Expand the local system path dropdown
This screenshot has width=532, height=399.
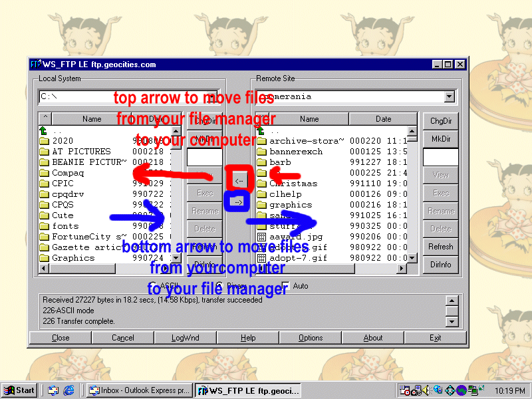coord(212,97)
